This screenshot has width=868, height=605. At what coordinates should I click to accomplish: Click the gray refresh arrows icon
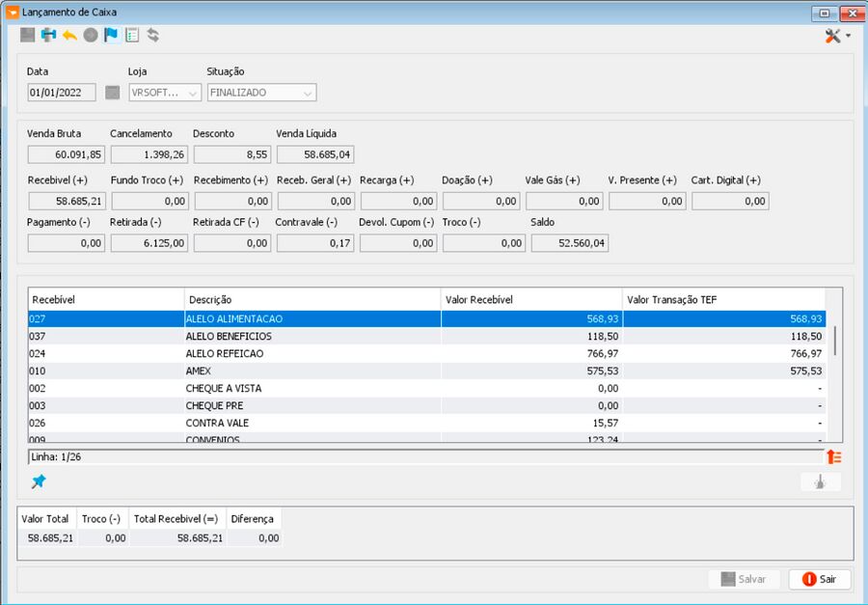pos(152,35)
